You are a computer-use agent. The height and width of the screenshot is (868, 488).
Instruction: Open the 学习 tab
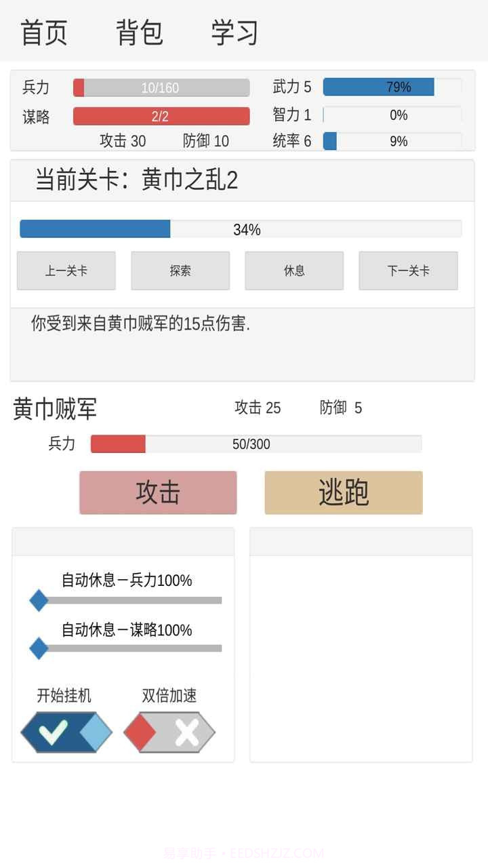pos(234,32)
